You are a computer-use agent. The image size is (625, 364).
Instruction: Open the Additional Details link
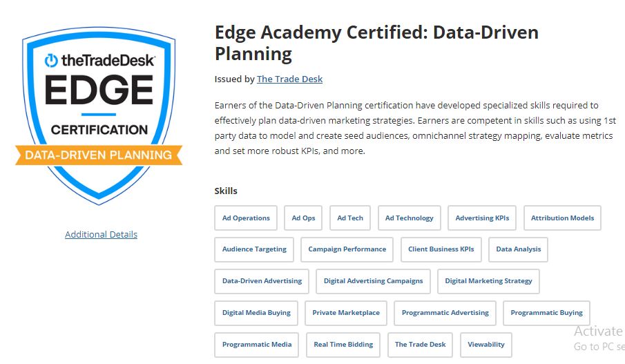pos(101,234)
